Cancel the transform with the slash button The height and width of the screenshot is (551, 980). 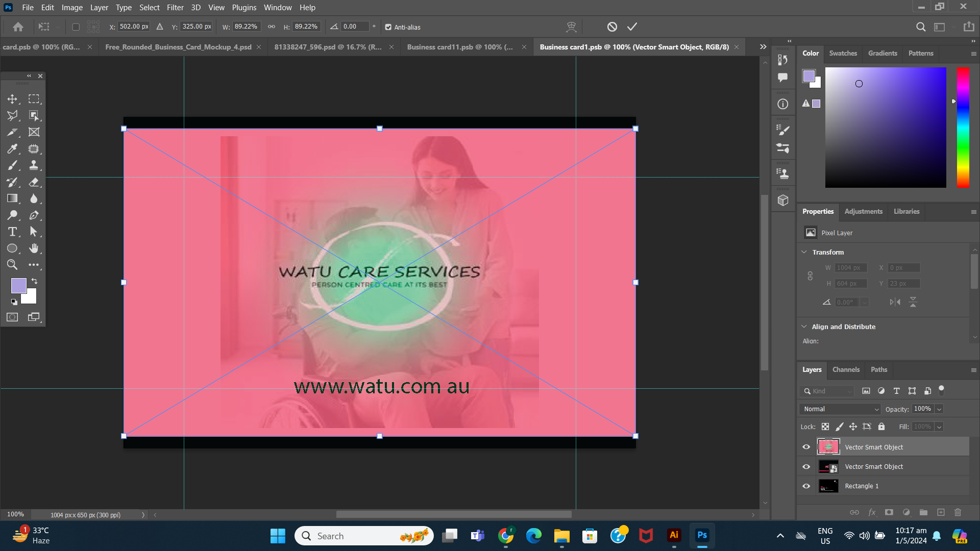pos(612,27)
